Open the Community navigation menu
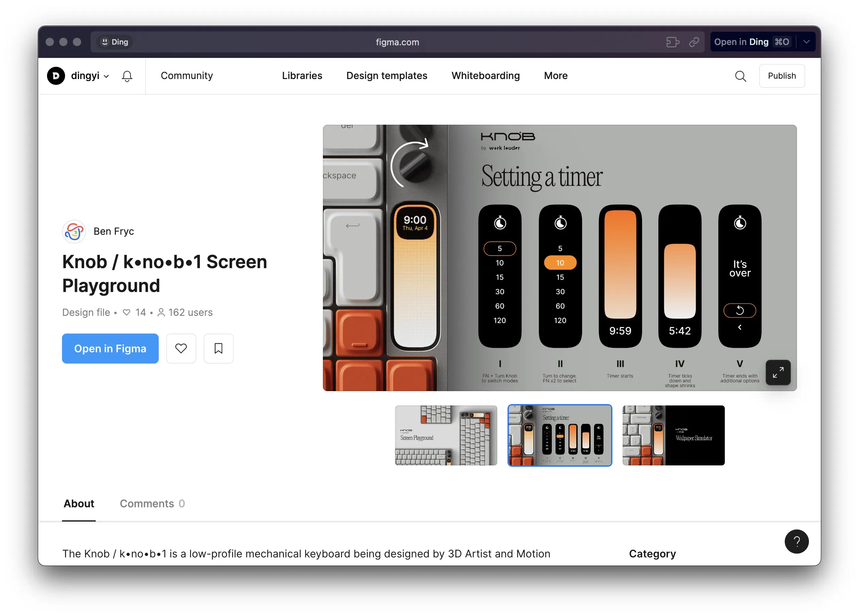 (187, 75)
